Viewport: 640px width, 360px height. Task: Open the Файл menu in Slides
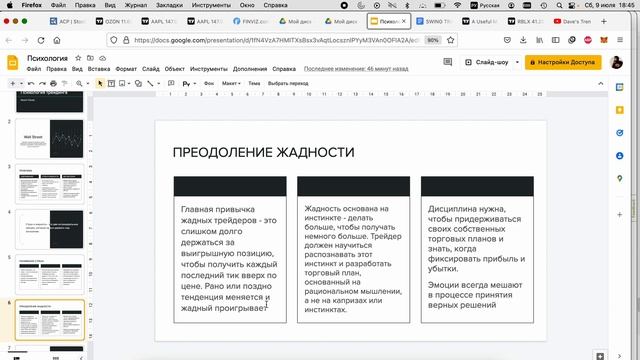click(34, 69)
